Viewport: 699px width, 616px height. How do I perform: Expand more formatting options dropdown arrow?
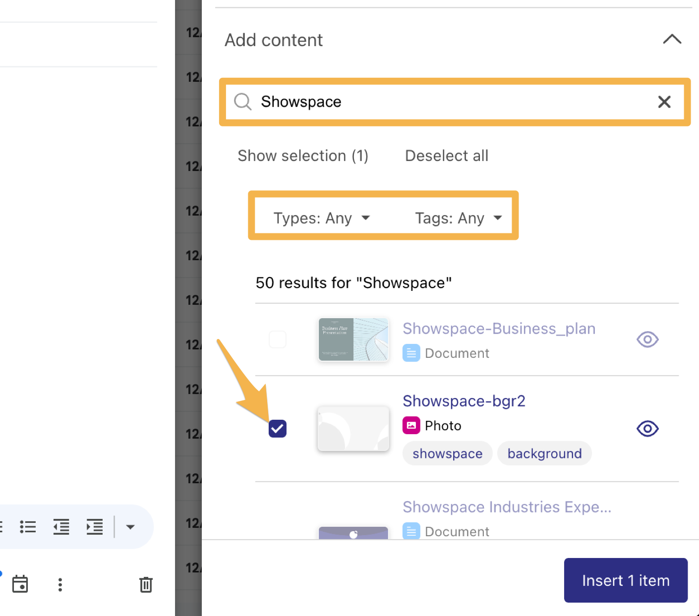pyautogui.click(x=130, y=527)
